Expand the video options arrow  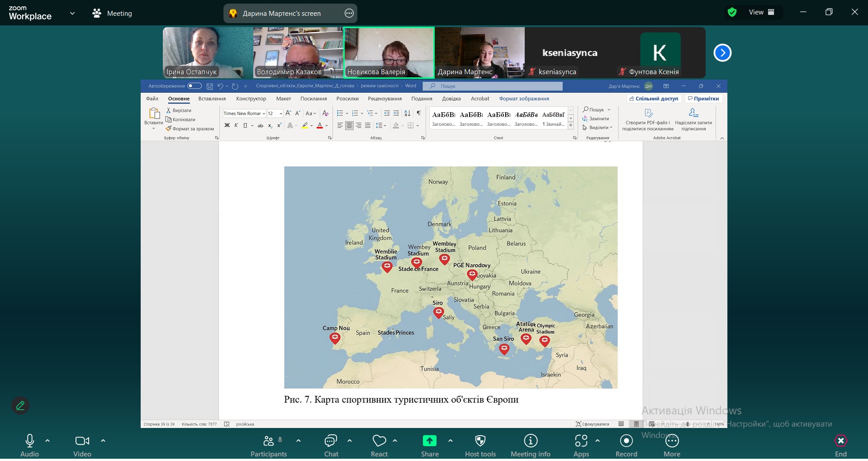point(103,440)
